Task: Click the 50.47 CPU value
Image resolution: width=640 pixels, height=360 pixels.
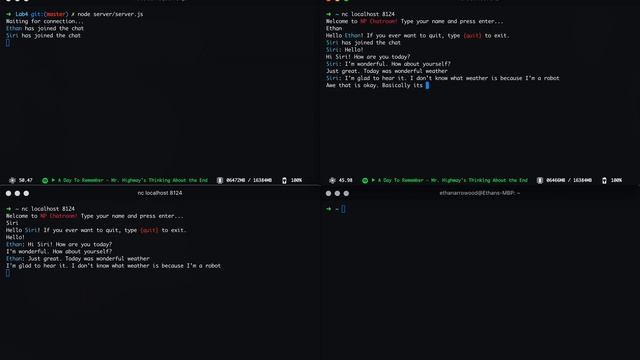Action: [25, 180]
